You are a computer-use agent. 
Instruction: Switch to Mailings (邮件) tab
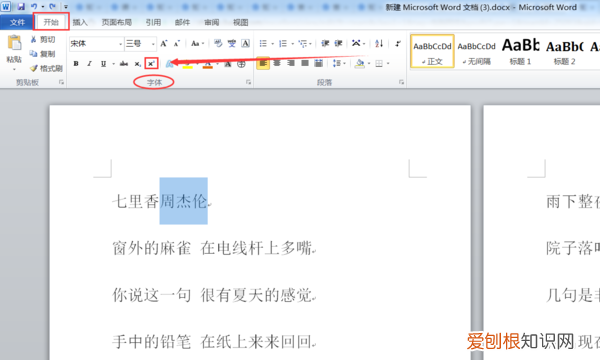click(182, 23)
